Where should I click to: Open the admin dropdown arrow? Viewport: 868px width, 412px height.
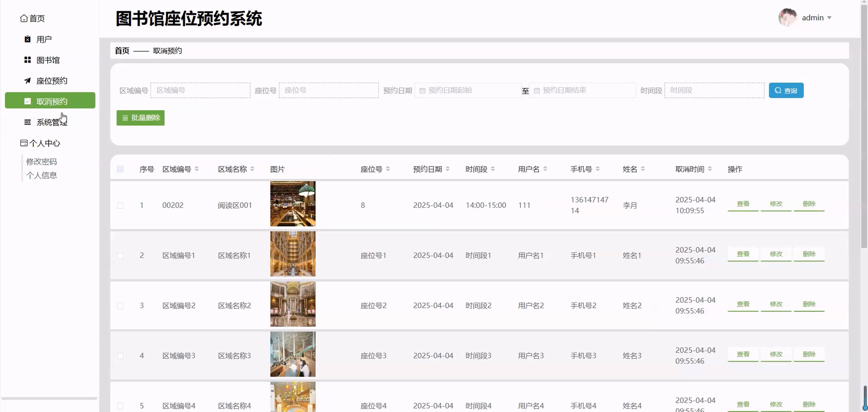(x=829, y=18)
